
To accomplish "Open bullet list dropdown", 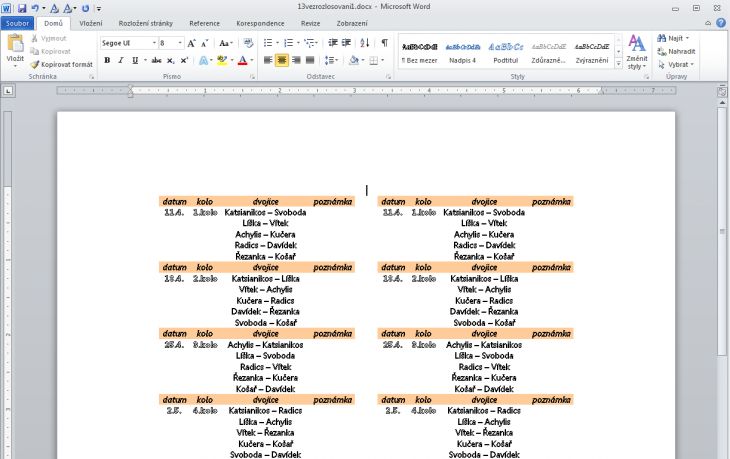I will pos(277,43).
